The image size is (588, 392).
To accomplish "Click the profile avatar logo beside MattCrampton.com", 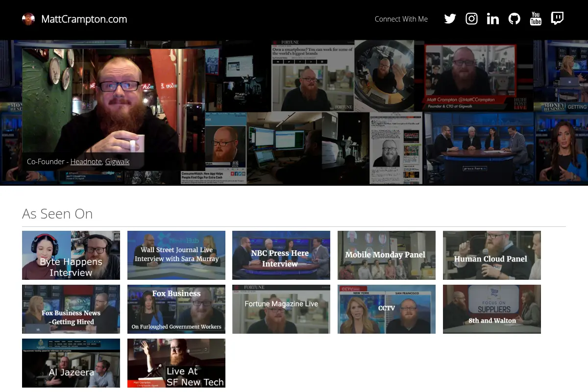I will 28,19.
